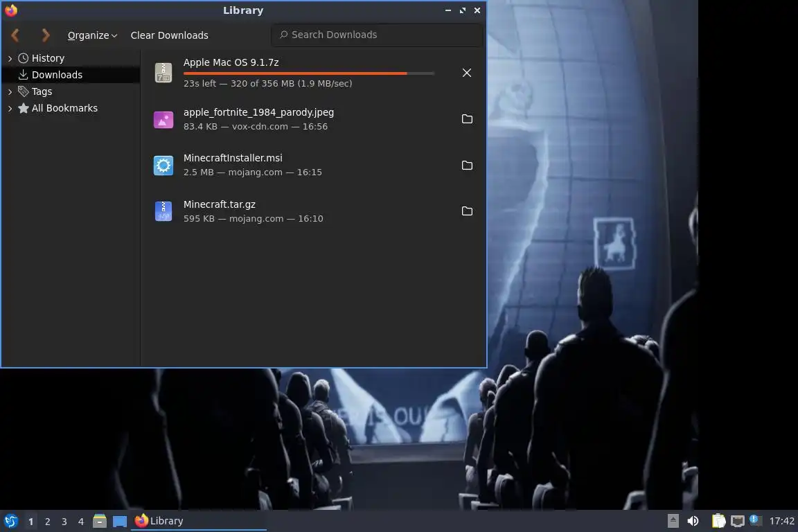Viewport: 798px width, 532px height.
Task: Click the Apple Mac OS 9.1.7z archive icon
Action: (x=163, y=73)
